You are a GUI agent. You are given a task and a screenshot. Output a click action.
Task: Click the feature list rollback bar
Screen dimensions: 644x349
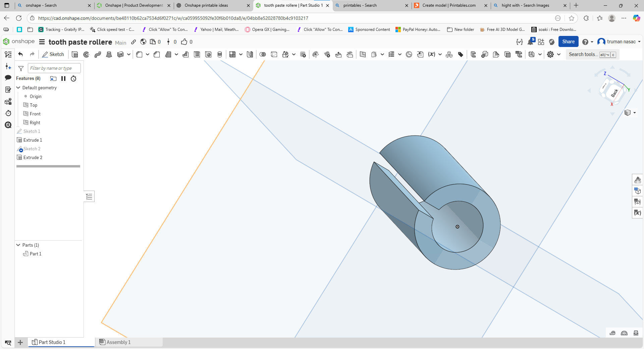(48, 166)
